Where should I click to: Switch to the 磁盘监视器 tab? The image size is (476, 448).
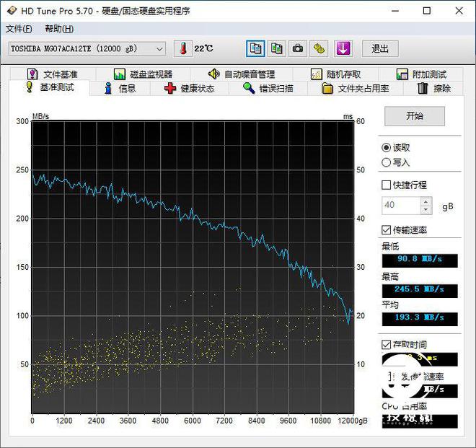pos(143,74)
